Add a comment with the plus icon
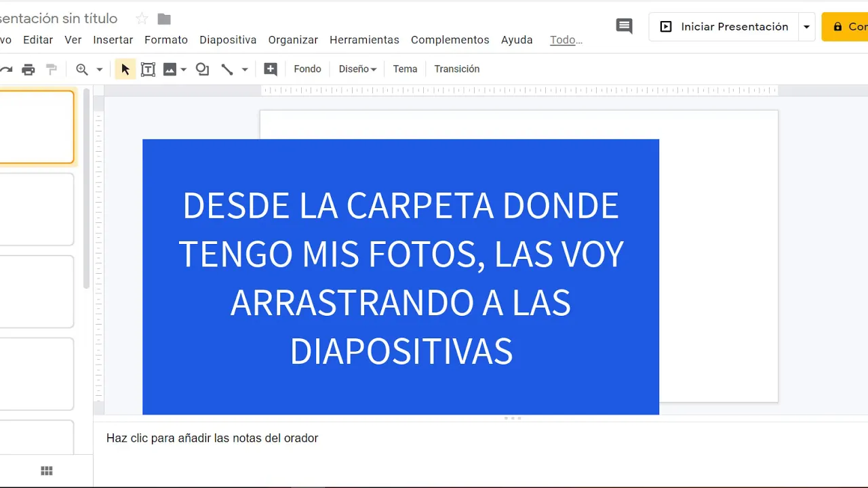Viewport: 868px width, 488px height. click(x=271, y=69)
